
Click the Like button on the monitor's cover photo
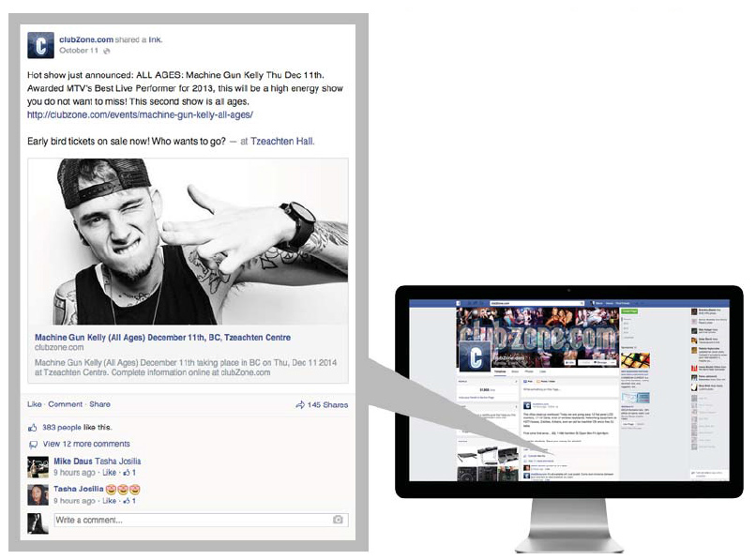point(570,362)
